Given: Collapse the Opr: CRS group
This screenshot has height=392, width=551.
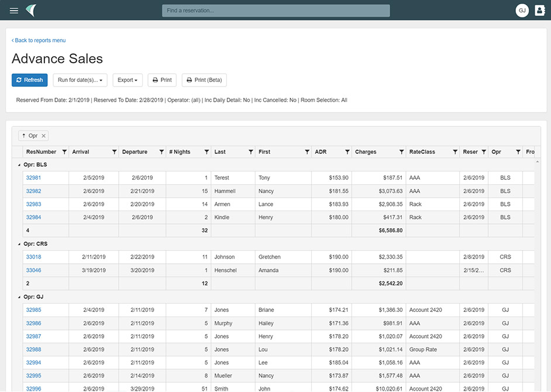Looking at the screenshot, I should pos(19,244).
